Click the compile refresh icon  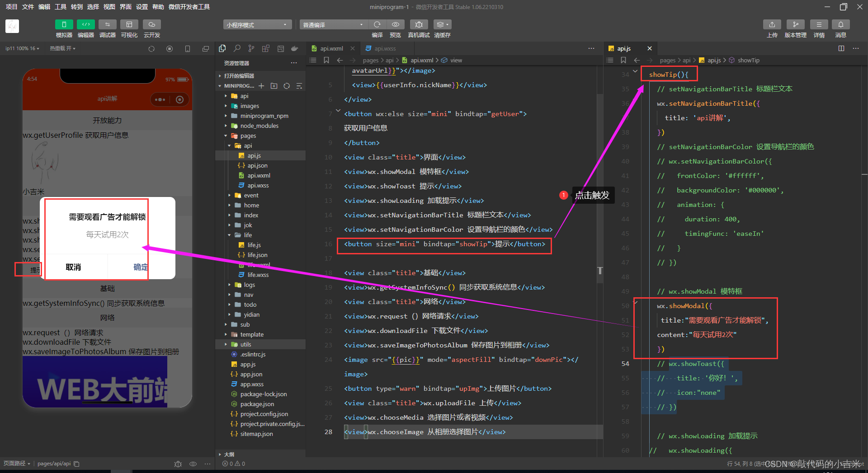377,24
